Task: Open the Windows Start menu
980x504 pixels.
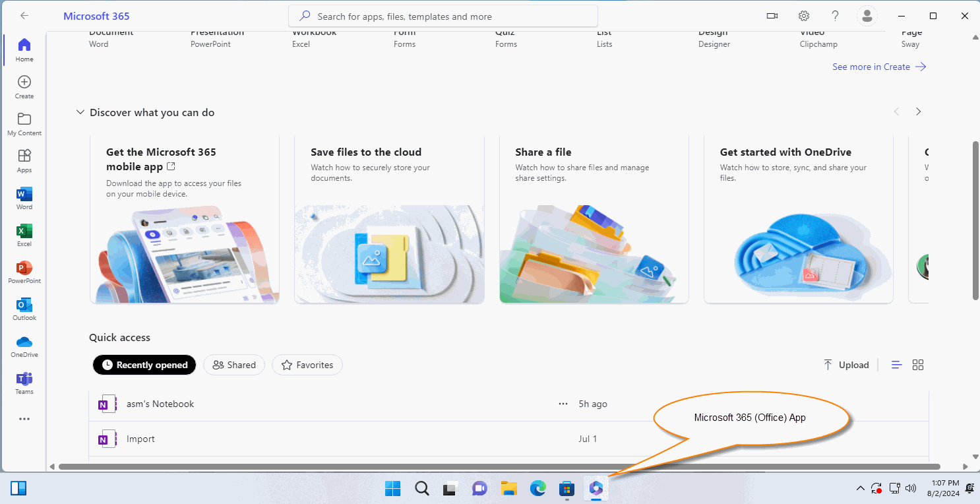Action: coord(392,488)
